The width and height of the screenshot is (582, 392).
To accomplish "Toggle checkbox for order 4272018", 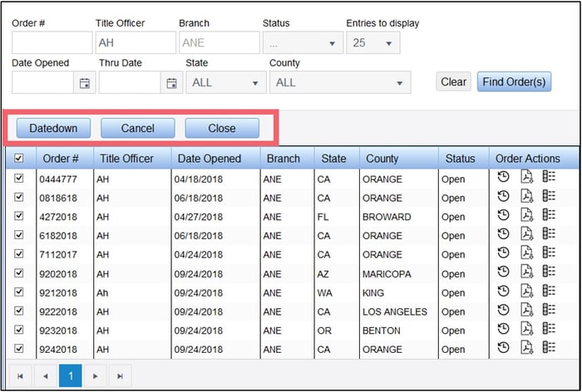I will click(18, 216).
